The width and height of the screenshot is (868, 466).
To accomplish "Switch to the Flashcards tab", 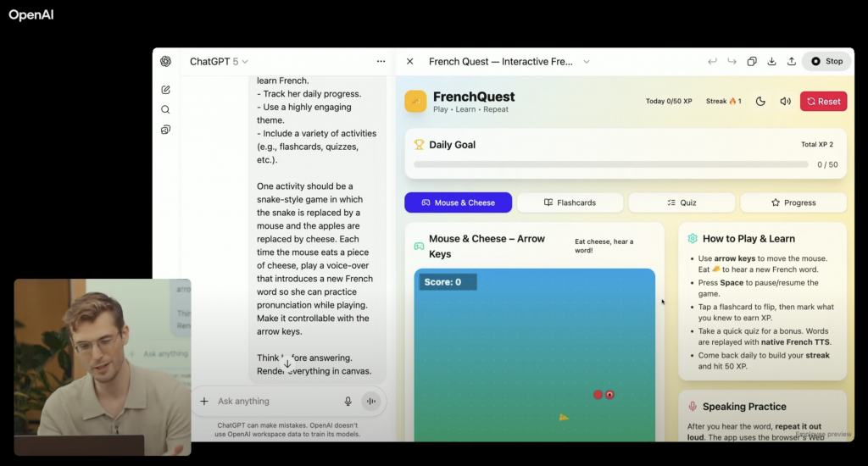I will click(570, 202).
